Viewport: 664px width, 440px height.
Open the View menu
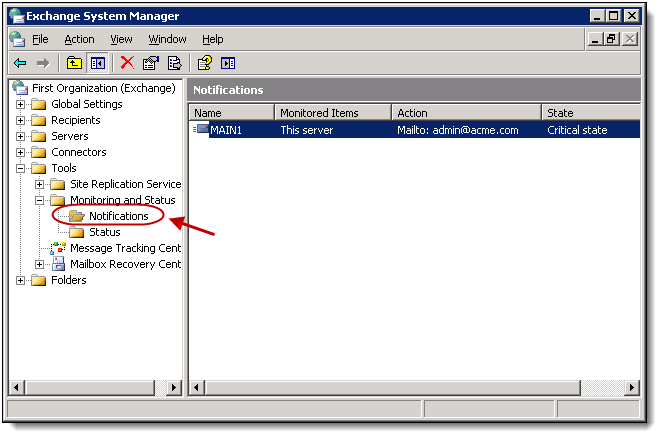[x=121, y=39]
